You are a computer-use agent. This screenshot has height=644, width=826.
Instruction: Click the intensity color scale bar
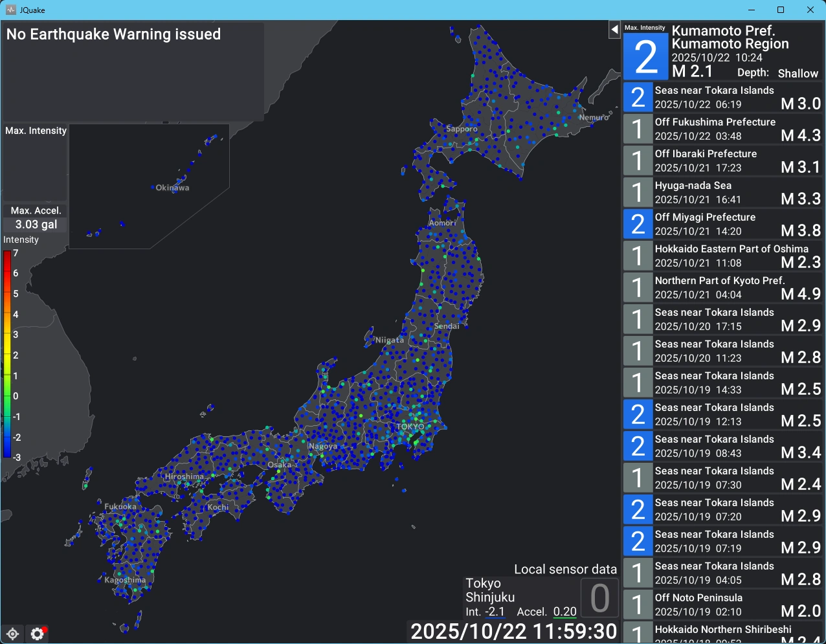coord(7,355)
